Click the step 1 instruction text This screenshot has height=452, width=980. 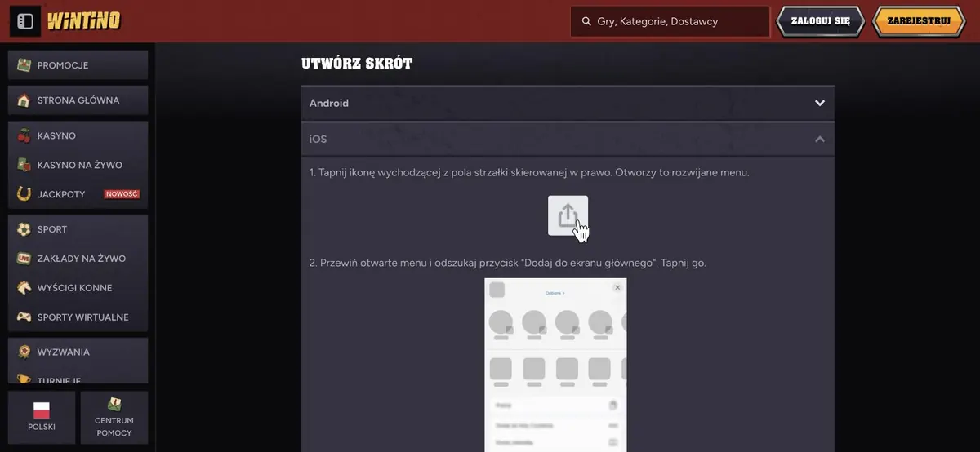[x=529, y=173]
